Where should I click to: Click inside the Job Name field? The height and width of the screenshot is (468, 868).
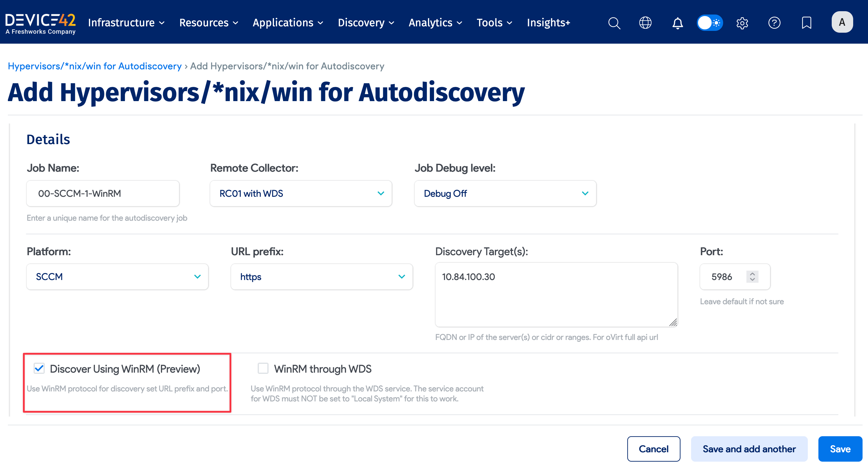103,193
